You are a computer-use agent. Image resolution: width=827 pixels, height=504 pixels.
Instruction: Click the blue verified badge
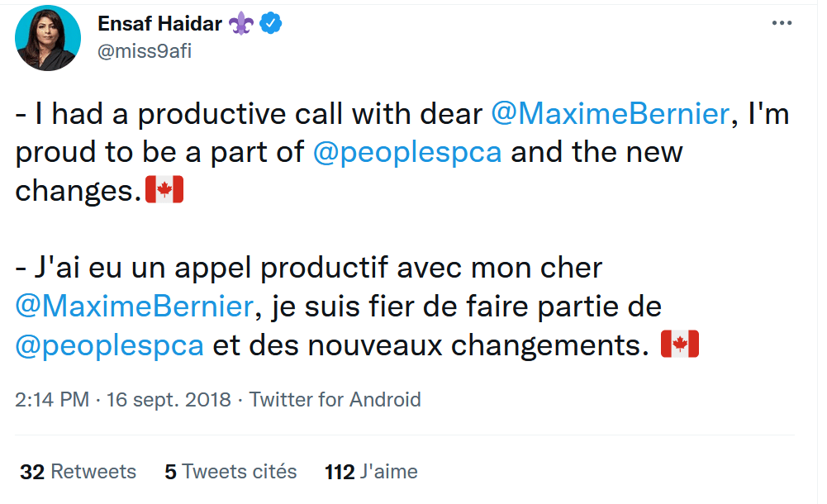pos(271,24)
